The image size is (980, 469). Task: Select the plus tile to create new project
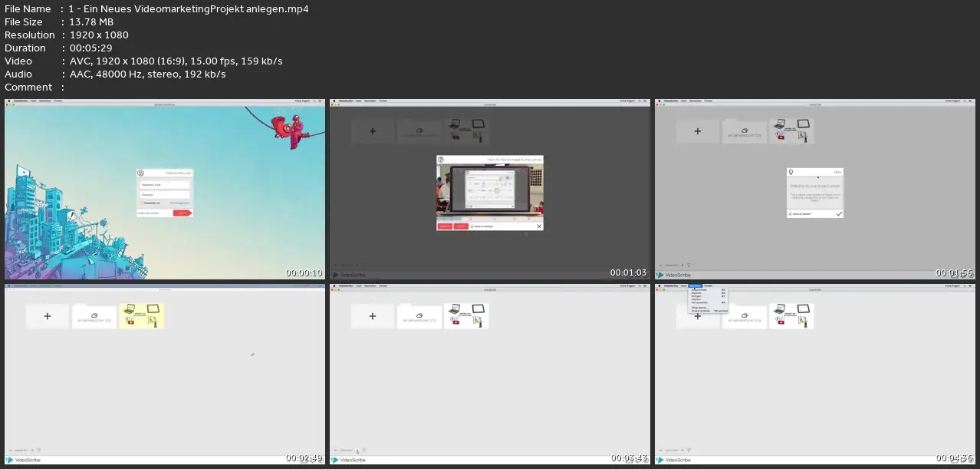tap(373, 130)
